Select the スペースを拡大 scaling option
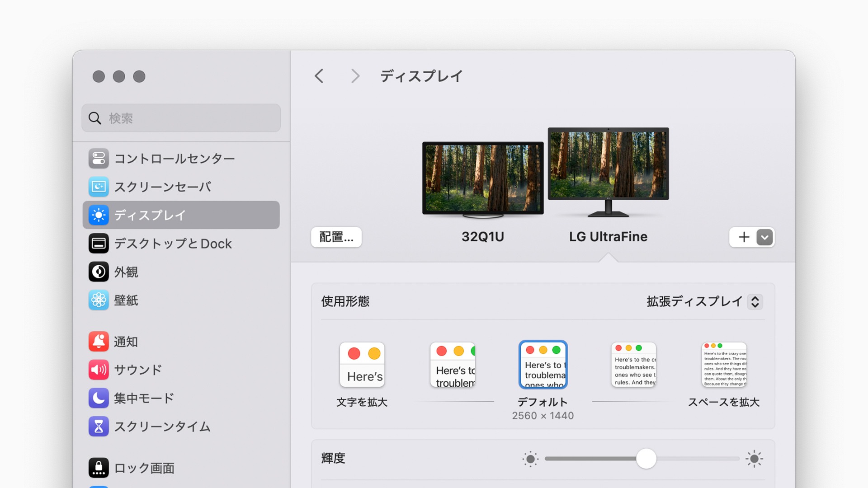Image resolution: width=868 pixels, height=488 pixels. pos(724,365)
